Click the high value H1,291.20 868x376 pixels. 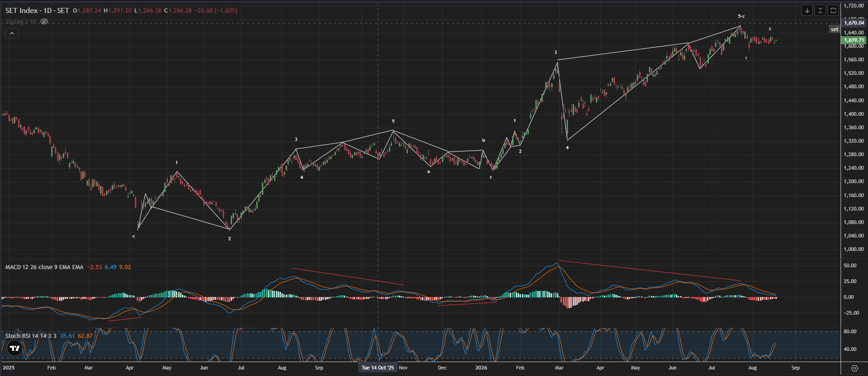(x=117, y=10)
